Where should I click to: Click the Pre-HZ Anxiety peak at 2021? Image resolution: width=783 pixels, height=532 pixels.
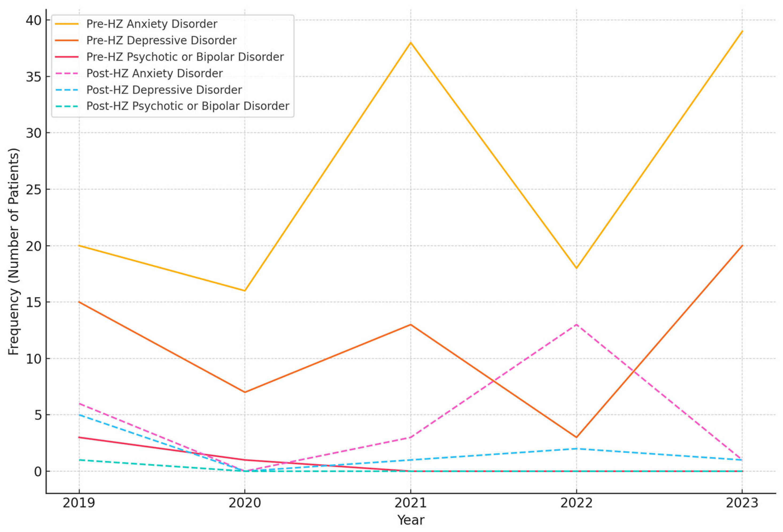(x=410, y=43)
